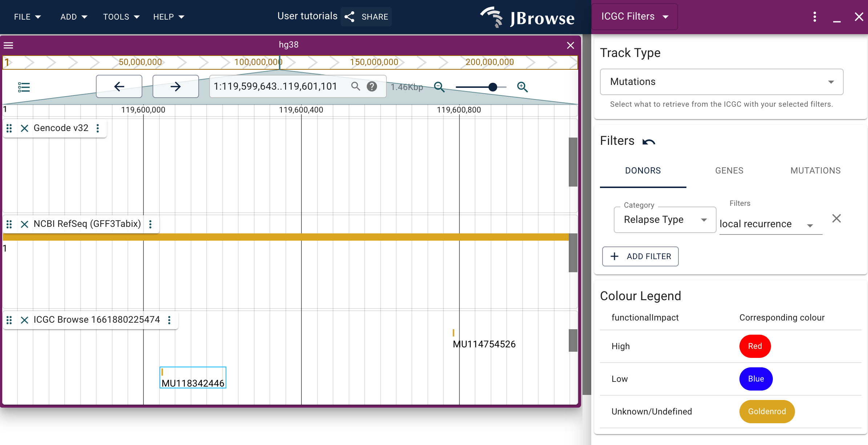Click the share icon in the header
Image resolution: width=868 pixels, height=445 pixels.
(349, 17)
